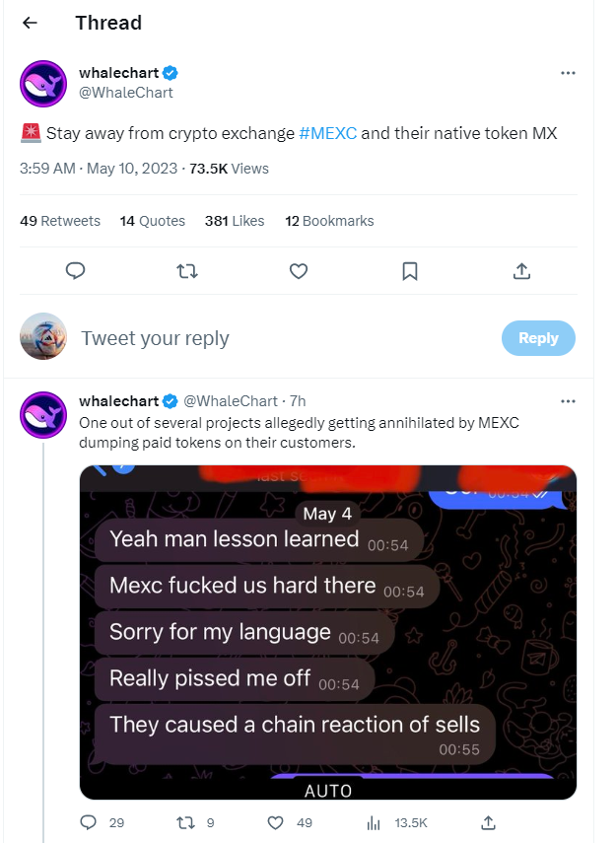Screen dimensions: 616x843
Task: Bookmark the main tweet
Action: [x=410, y=271]
